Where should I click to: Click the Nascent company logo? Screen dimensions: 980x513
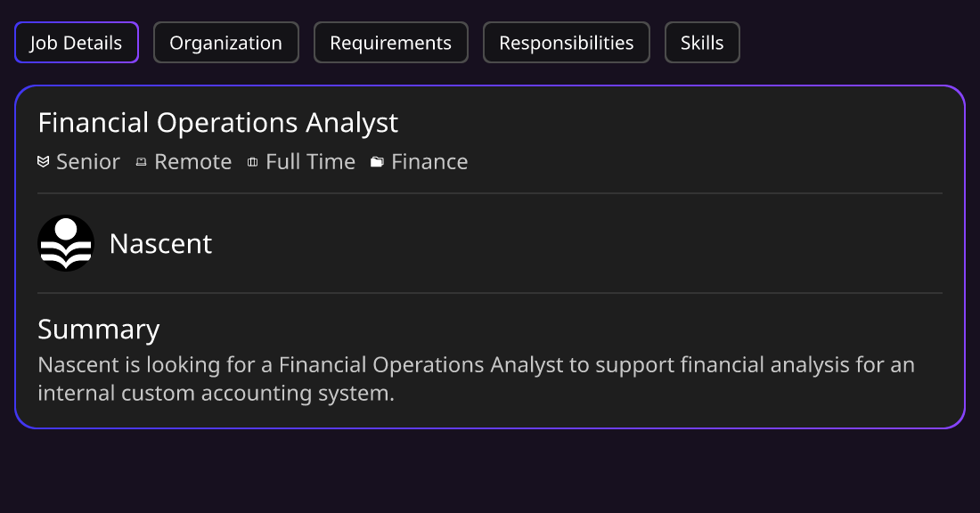[x=66, y=243]
